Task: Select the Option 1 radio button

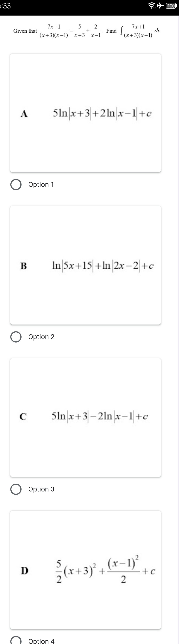Action: point(16,184)
